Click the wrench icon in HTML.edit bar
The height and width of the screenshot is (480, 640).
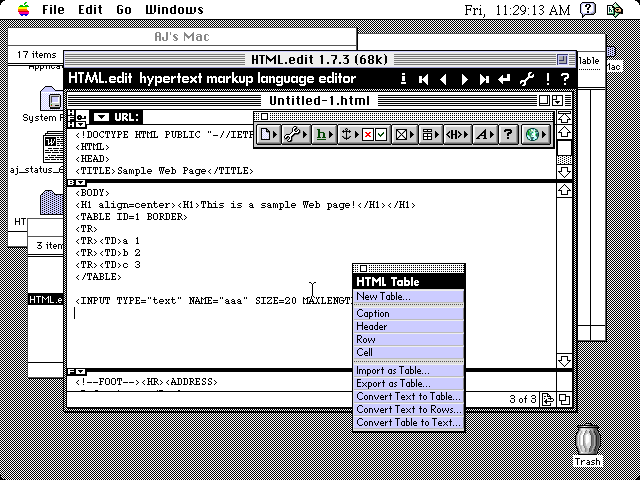pyautogui.click(x=526, y=78)
